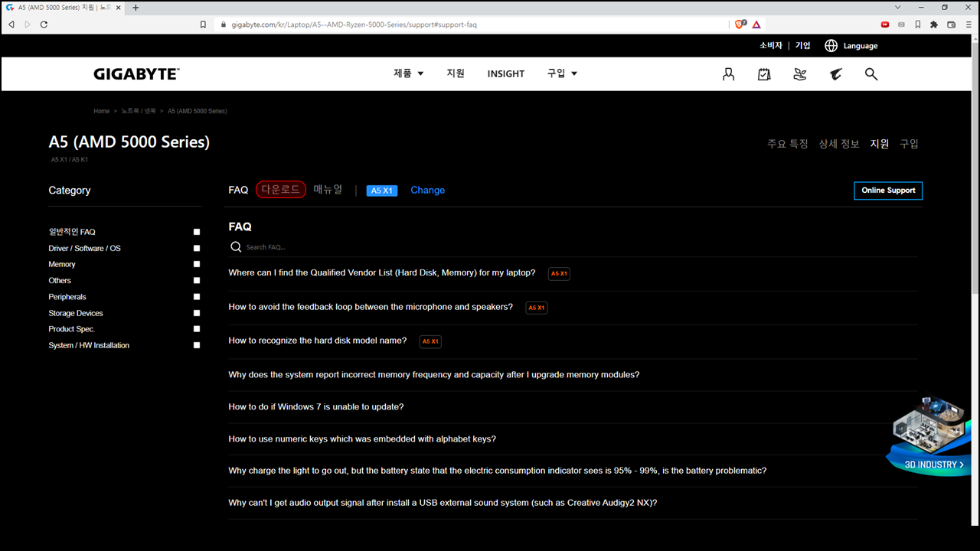
Task: Open the user account icon
Action: [x=728, y=74]
